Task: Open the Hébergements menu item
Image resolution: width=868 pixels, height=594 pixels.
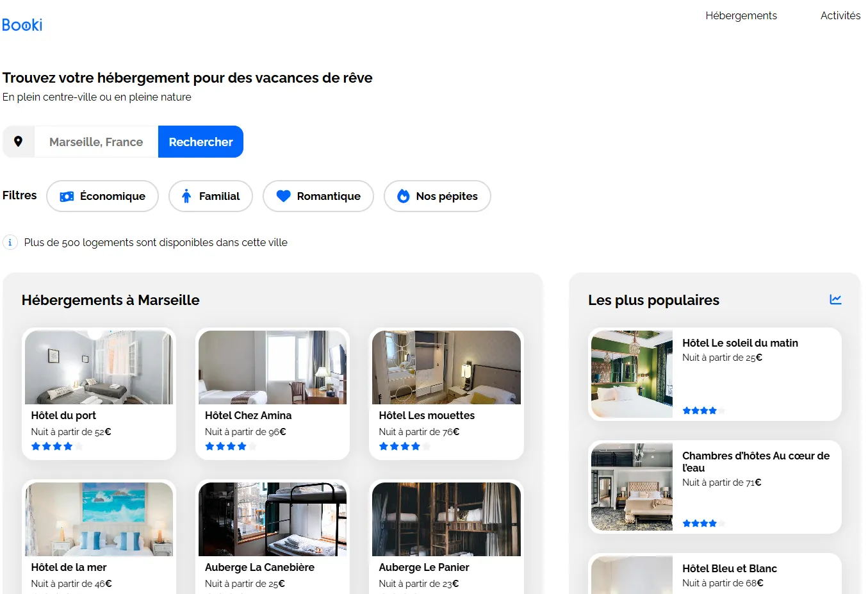Action: [741, 15]
